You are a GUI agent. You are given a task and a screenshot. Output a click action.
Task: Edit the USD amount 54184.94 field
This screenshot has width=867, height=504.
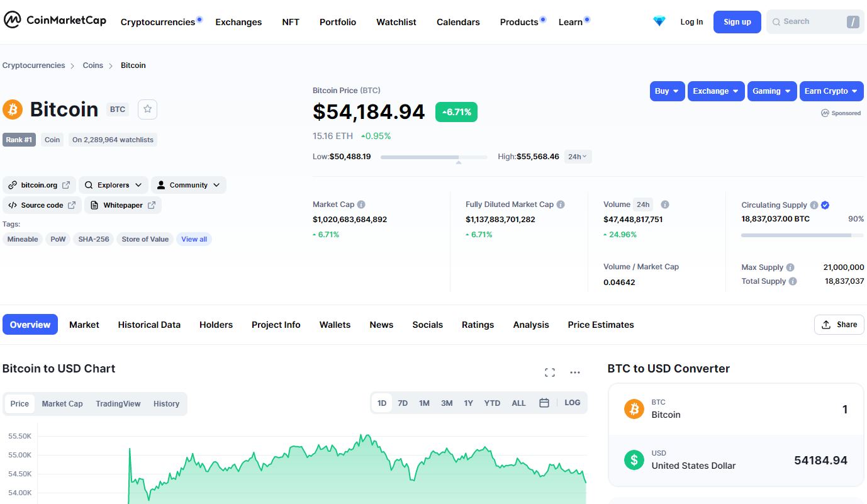(820, 460)
